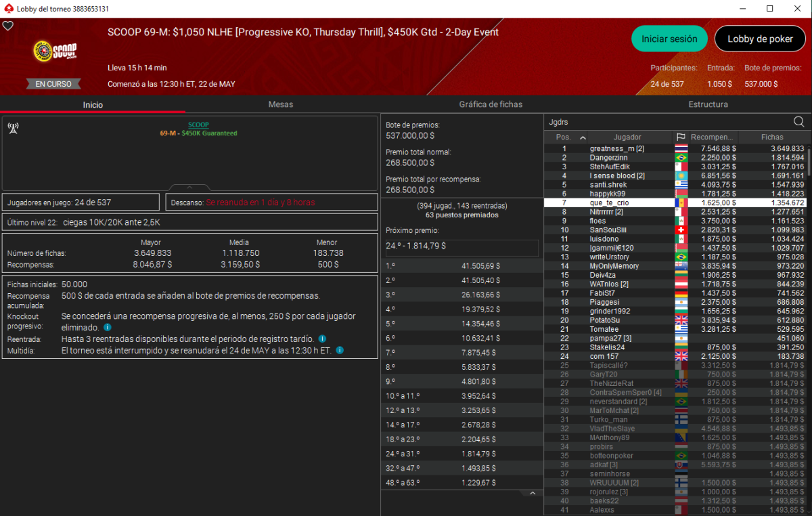The width and height of the screenshot is (812, 516).
Task: Click Belarus flag in happykk99 row
Action: (x=681, y=194)
